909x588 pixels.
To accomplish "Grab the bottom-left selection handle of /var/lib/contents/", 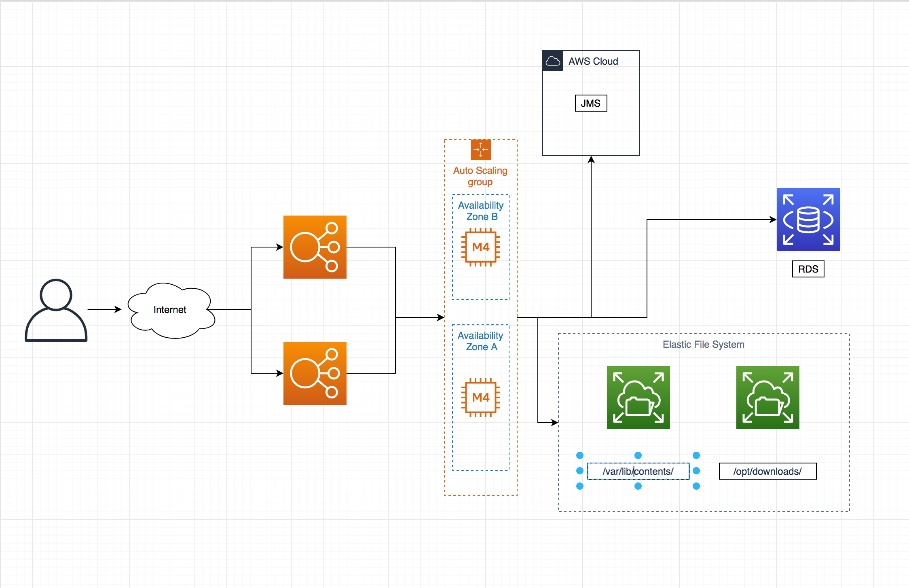I will tap(580, 486).
